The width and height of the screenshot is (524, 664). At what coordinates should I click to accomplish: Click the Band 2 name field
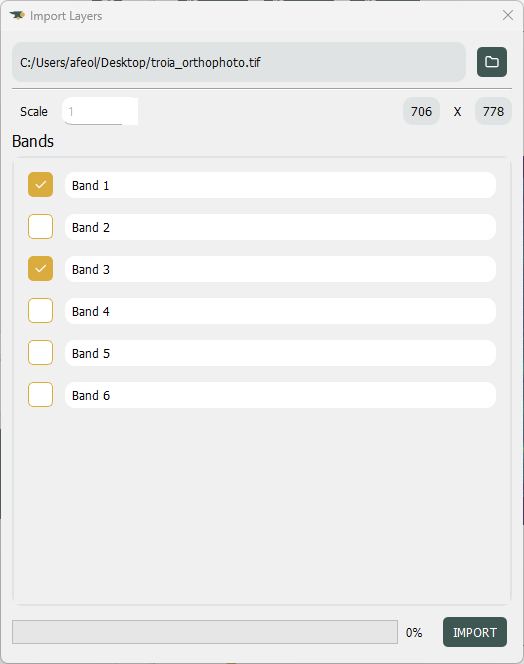coord(280,227)
